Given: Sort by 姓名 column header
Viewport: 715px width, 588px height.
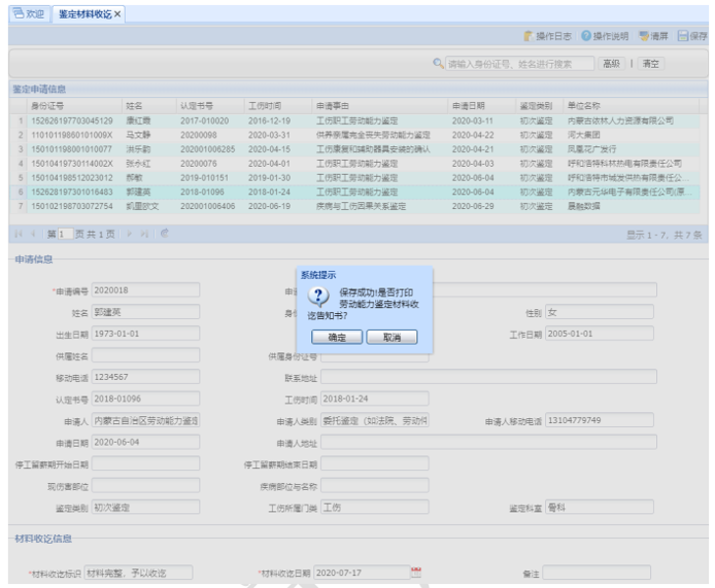Looking at the screenshot, I should pos(148,106).
